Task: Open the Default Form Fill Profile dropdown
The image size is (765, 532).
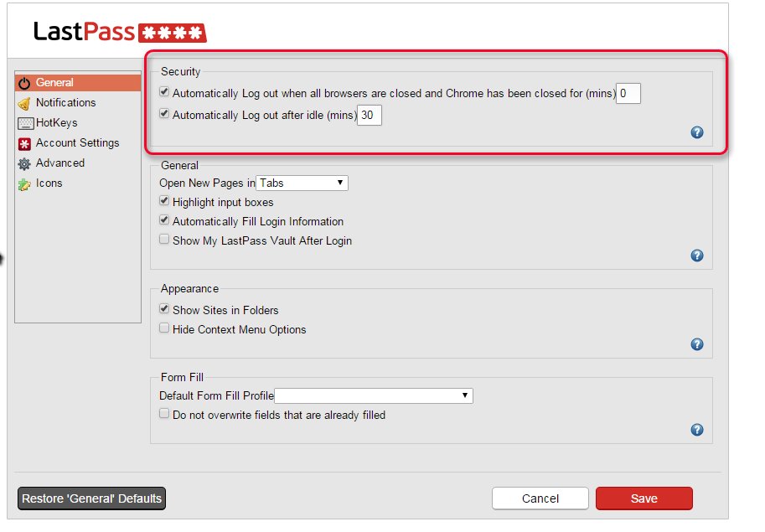Action: click(374, 395)
